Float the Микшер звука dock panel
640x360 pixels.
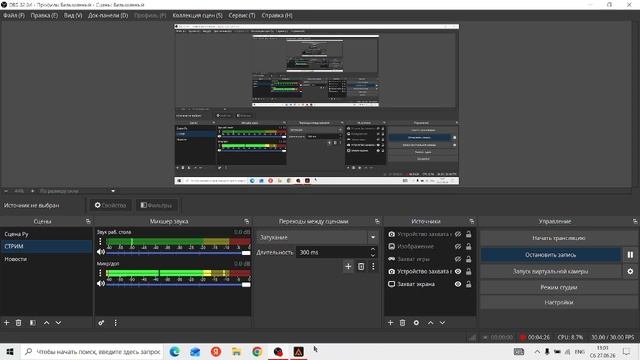pyautogui.click(x=247, y=221)
